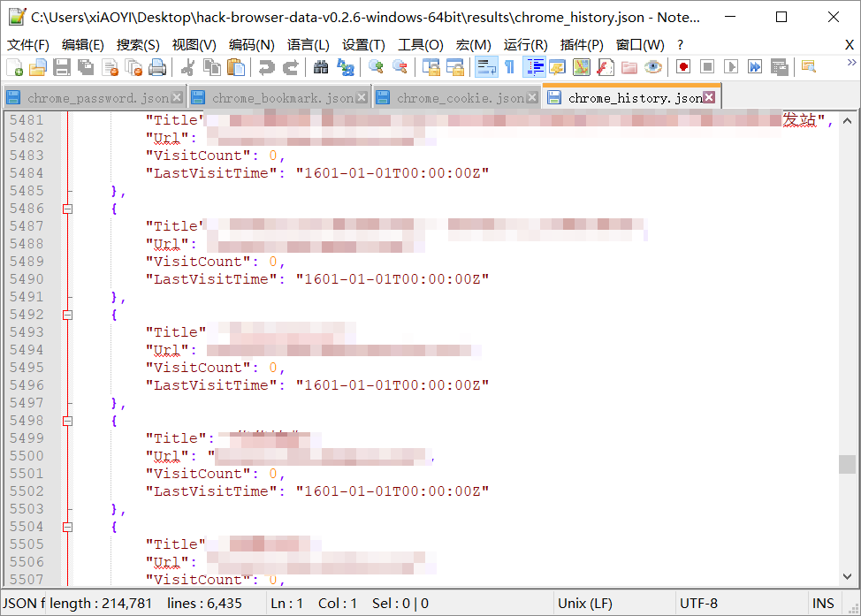Stop macro recording square icon
The height and width of the screenshot is (616, 861).
pyautogui.click(x=708, y=67)
